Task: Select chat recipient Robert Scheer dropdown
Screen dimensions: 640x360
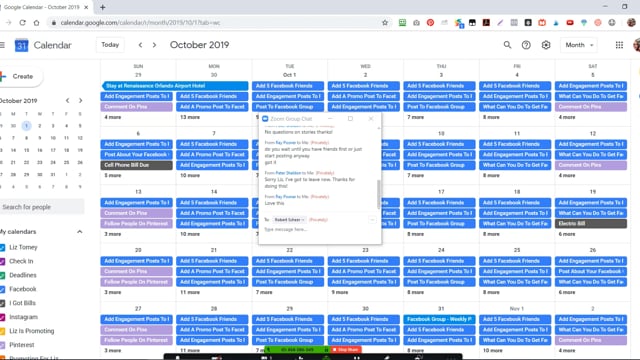Action: pos(289,220)
